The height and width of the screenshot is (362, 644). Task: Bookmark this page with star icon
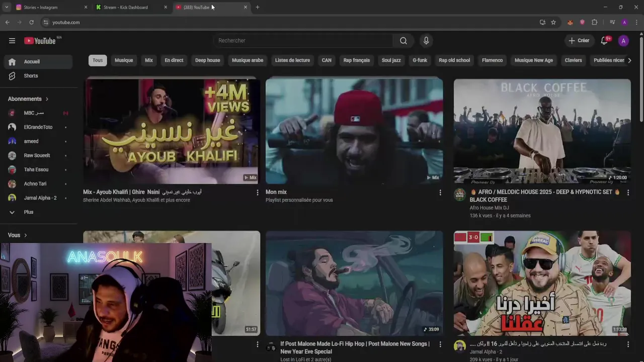553,22
